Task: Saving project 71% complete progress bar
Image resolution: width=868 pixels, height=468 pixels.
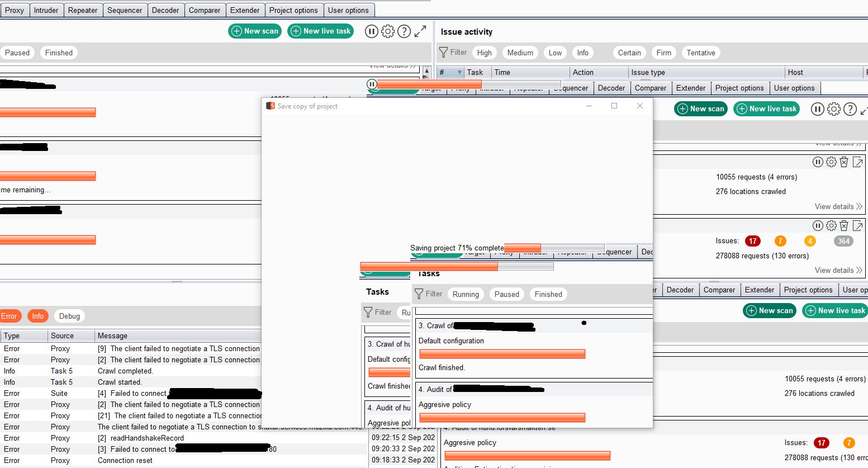Action: tap(554, 248)
